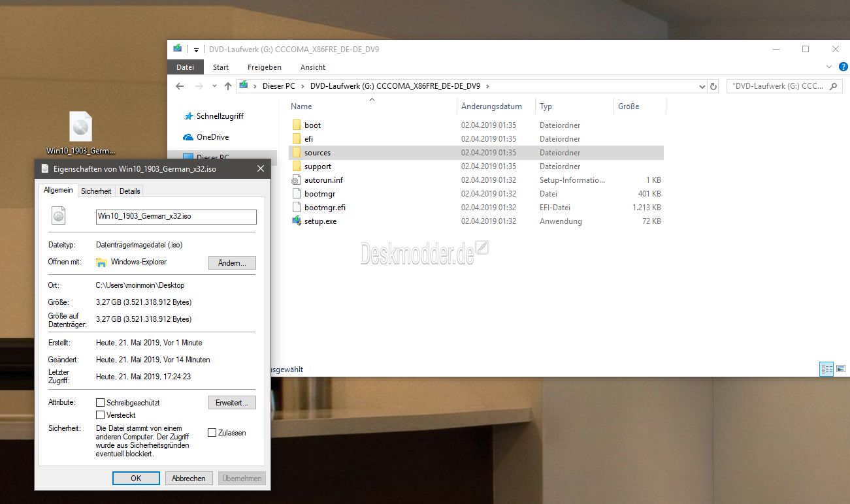This screenshot has height=504, width=850.
Task: Select the setup.exe application icon
Action: coord(297,221)
